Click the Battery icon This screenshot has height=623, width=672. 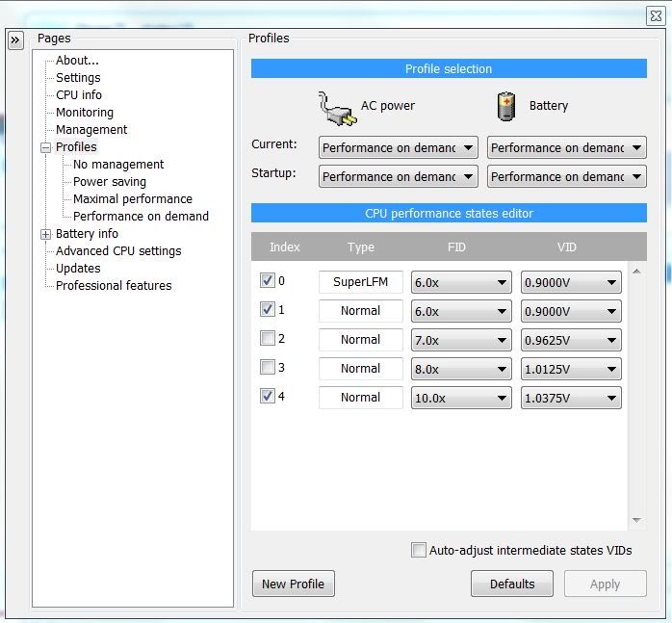tap(506, 106)
